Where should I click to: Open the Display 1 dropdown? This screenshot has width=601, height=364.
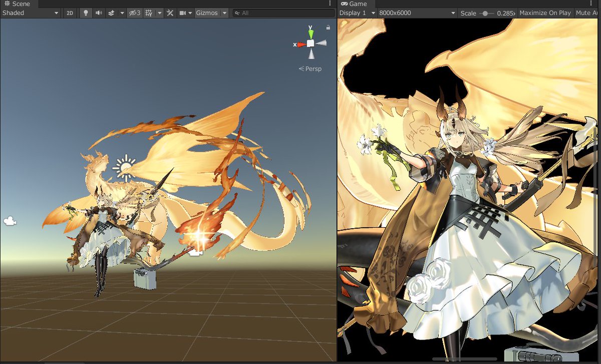click(357, 13)
